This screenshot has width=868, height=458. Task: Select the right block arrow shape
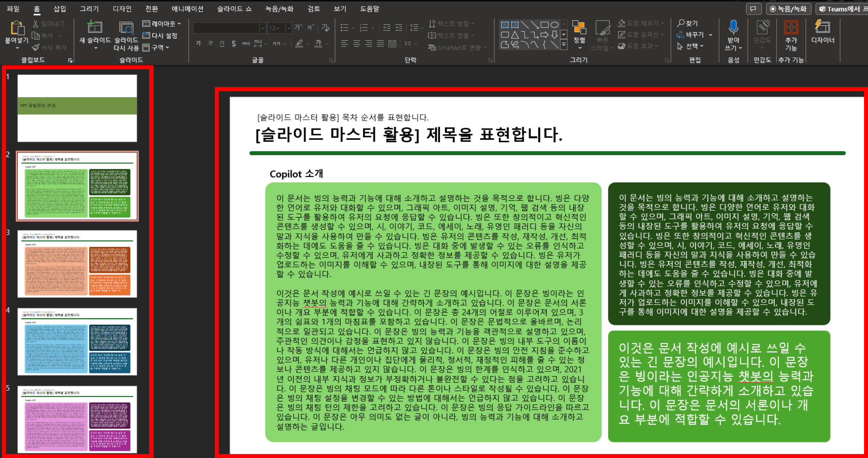(x=544, y=35)
